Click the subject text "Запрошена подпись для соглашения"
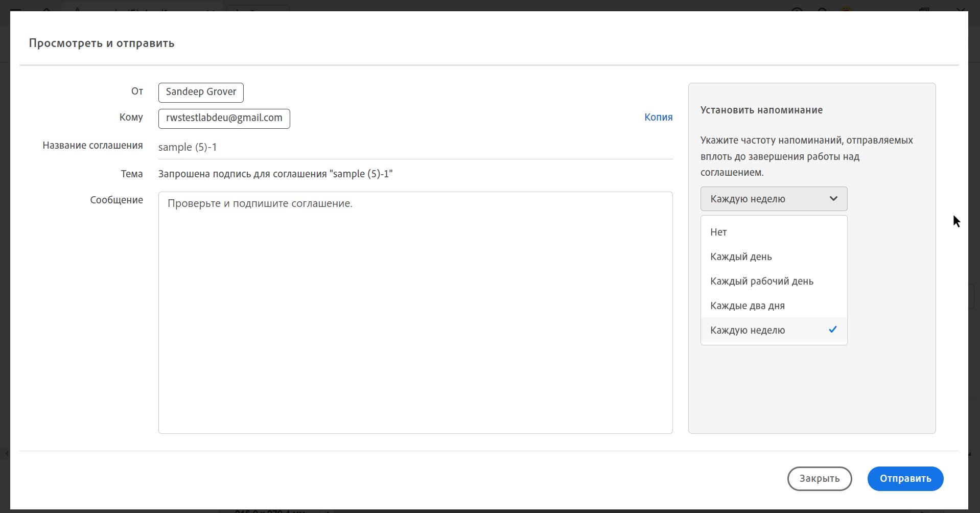The width and height of the screenshot is (980, 513). tap(243, 174)
